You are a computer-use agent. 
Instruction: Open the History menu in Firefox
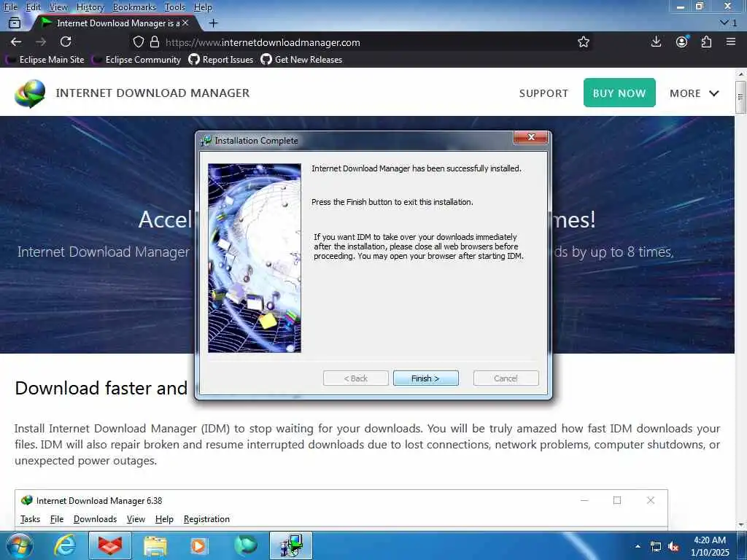[x=90, y=7]
